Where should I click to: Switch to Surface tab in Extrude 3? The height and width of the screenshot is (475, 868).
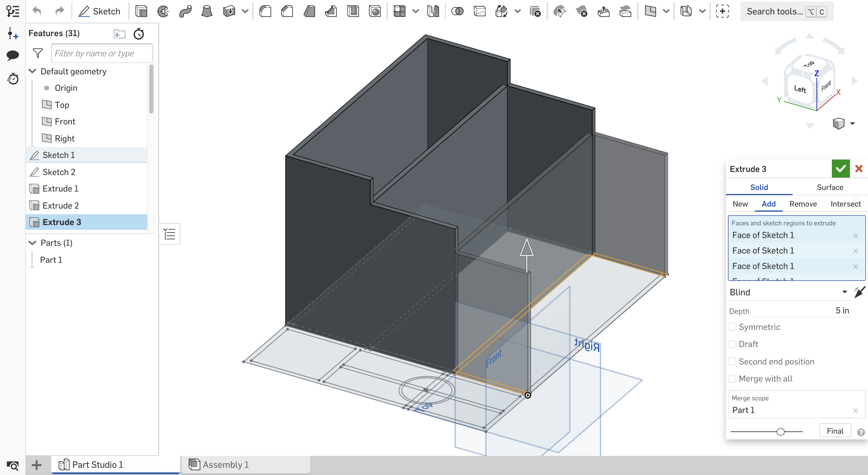click(831, 187)
